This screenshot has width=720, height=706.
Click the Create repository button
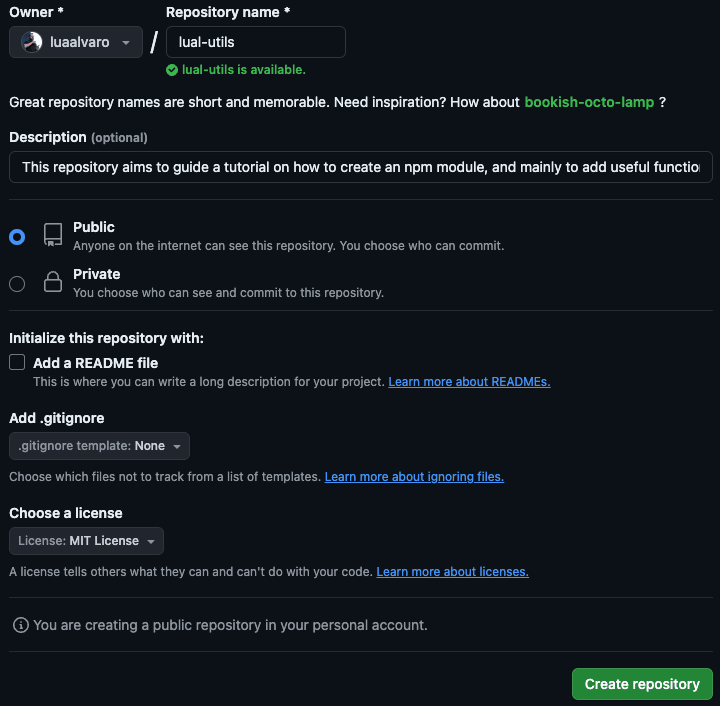tap(642, 684)
